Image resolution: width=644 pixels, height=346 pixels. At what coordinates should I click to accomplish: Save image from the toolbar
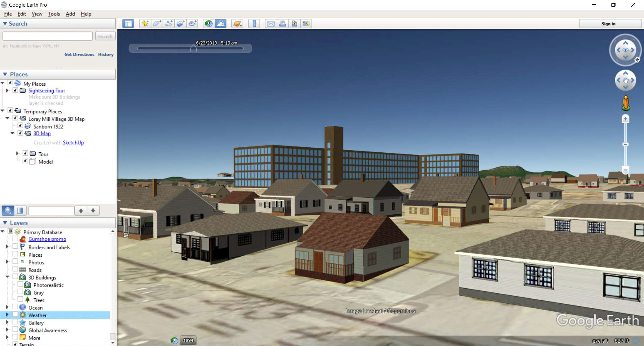pos(294,23)
